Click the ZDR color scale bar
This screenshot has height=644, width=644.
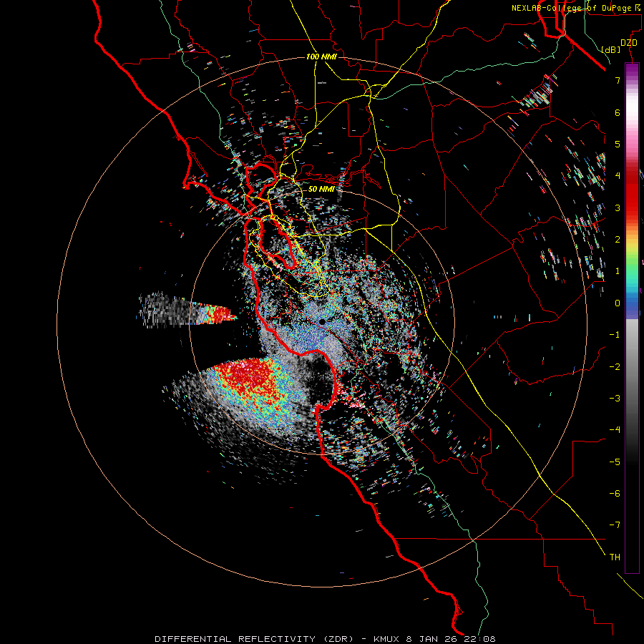pyautogui.click(x=632, y=318)
